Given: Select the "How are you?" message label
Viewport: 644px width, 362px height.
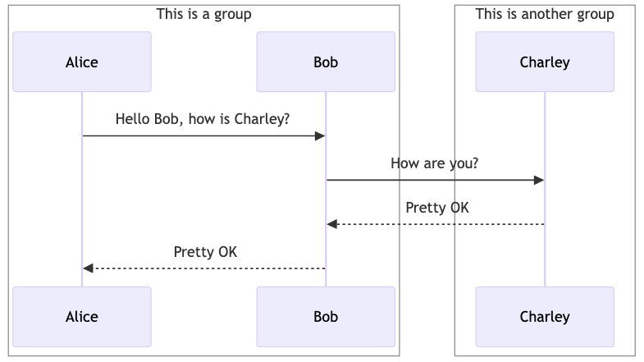Looking at the screenshot, I should click(x=435, y=163).
